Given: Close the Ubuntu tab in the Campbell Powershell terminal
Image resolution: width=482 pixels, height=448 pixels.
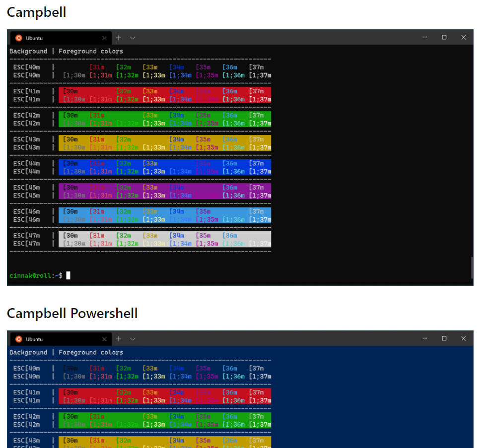Looking at the screenshot, I should [x=105, y=339].
